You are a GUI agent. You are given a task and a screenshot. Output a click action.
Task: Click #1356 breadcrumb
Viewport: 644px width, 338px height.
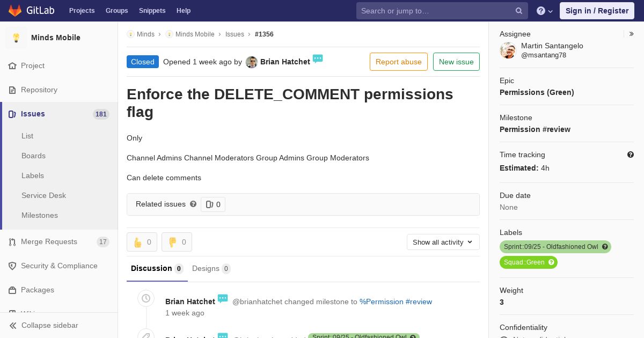click(x=264, y=34)
